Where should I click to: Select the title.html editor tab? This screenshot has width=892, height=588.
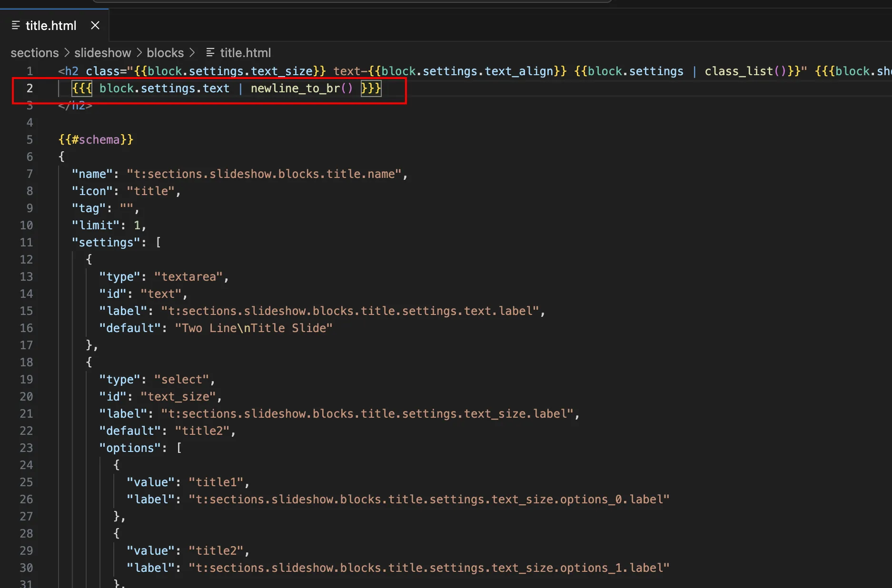50,26
